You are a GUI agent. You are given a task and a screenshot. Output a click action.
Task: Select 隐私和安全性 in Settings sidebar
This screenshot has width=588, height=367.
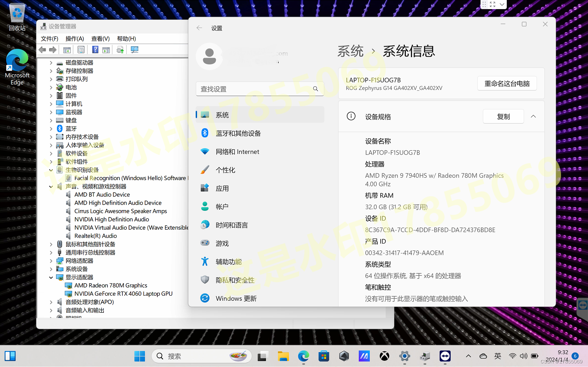point(260,280)
